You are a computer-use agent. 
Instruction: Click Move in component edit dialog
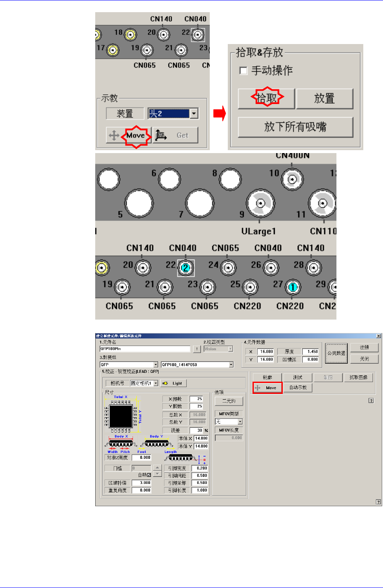click(x=267, y=388)
